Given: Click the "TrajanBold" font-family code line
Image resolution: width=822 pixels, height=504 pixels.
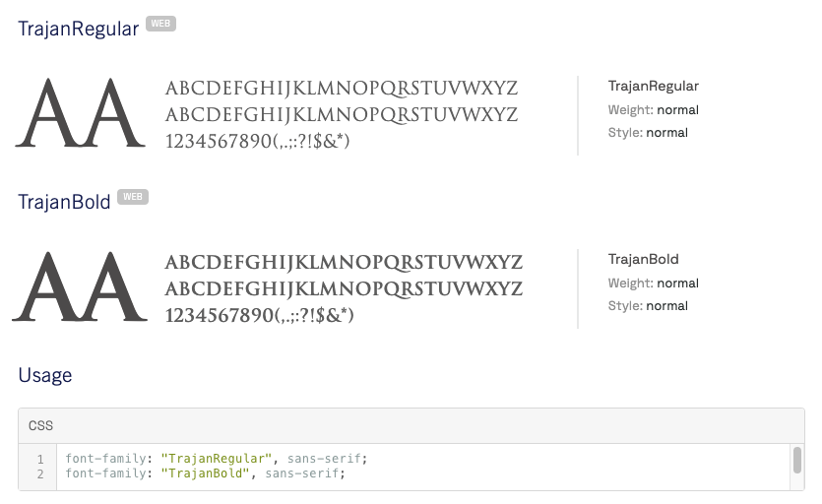Looking at the screenshot, I should (205, 473).
